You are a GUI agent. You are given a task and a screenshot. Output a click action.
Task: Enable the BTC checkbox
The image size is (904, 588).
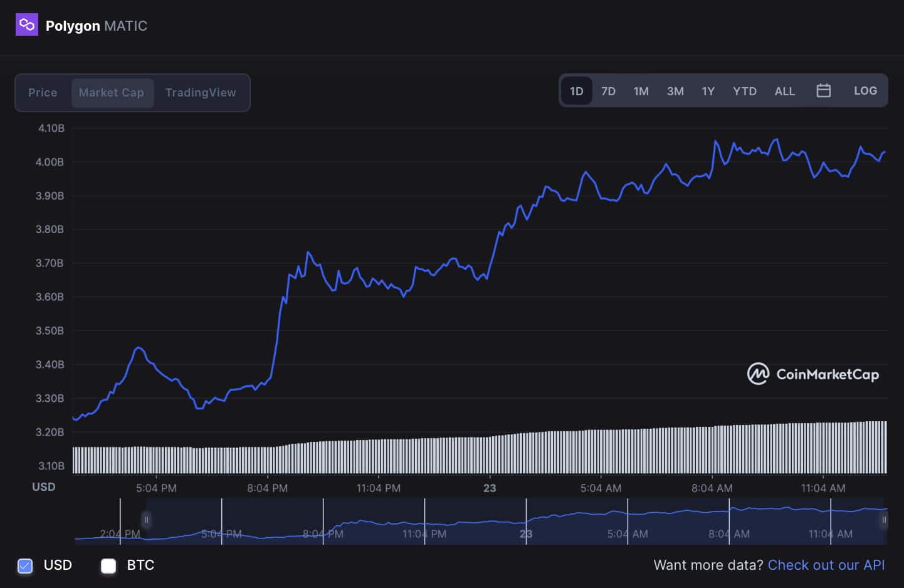108,565
